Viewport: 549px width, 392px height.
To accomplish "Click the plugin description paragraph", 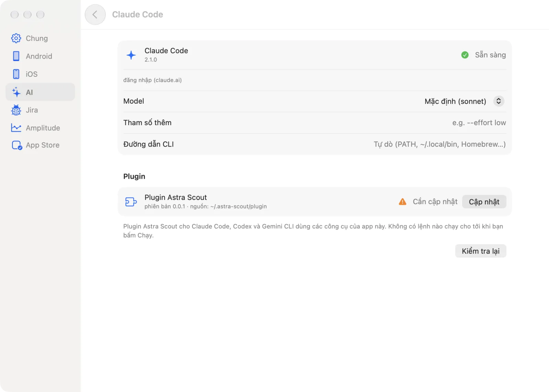I will (313, 231).
